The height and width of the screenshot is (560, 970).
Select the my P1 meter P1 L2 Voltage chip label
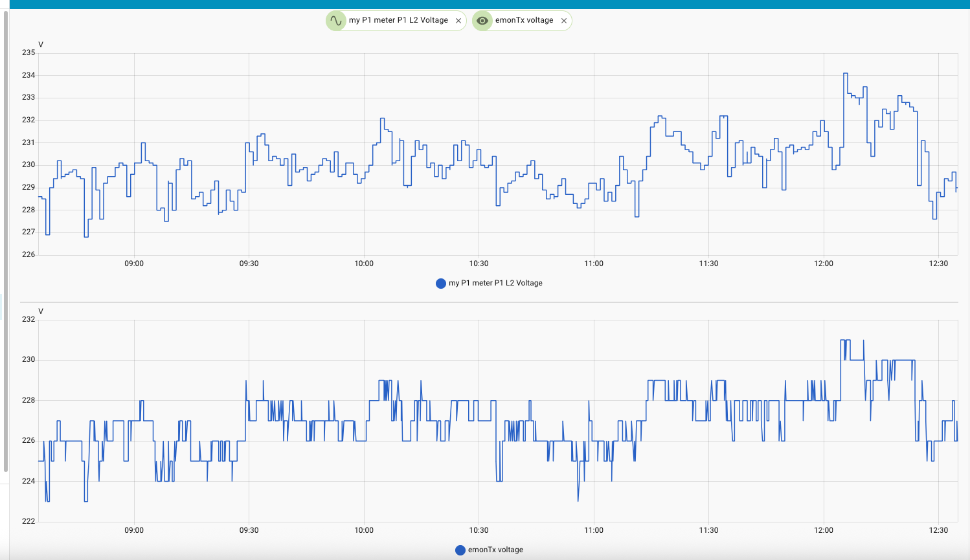[x=398, y=21]
